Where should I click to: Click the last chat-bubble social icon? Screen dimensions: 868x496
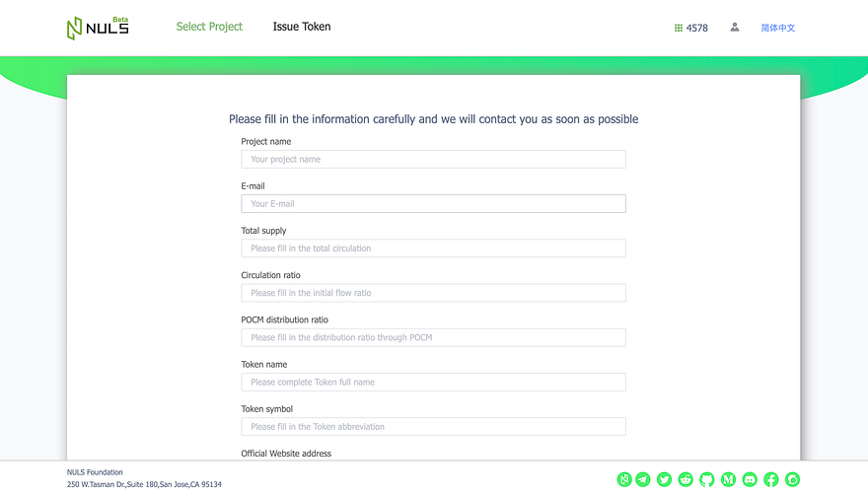tap(793, 479)
